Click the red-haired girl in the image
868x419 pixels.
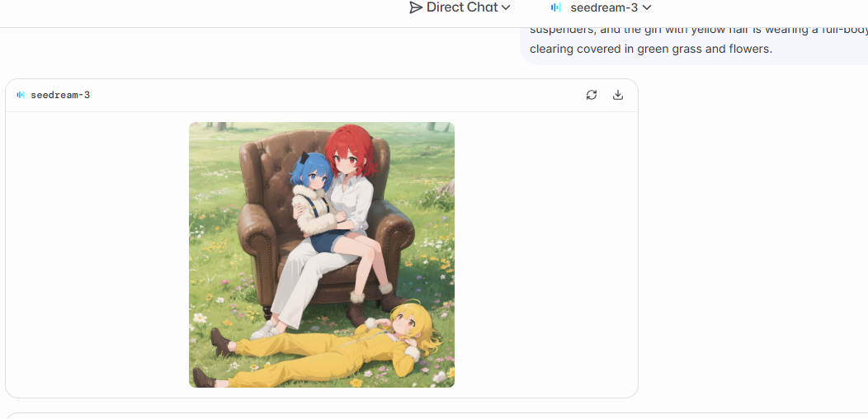point(351,182)
